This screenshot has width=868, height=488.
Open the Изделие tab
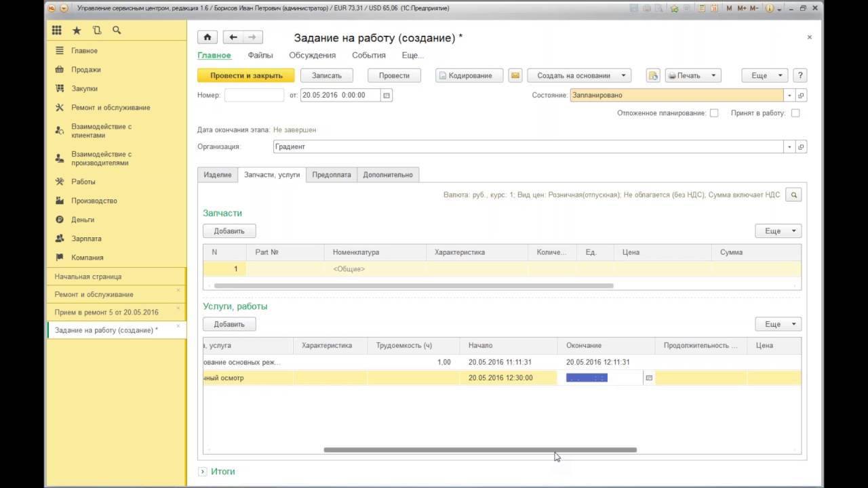point(218,175)
